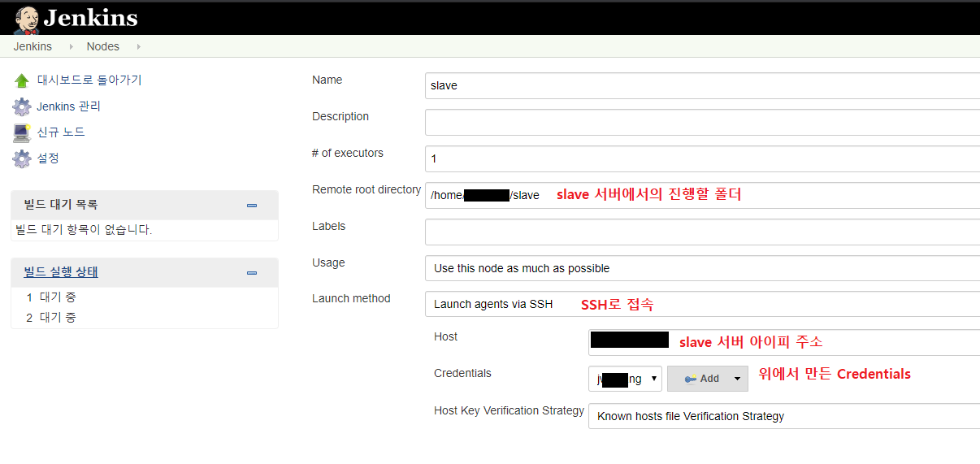The width and height of the screenshot is (980, 464).
Task: Click the Usage label text
Action: (328, 262)
